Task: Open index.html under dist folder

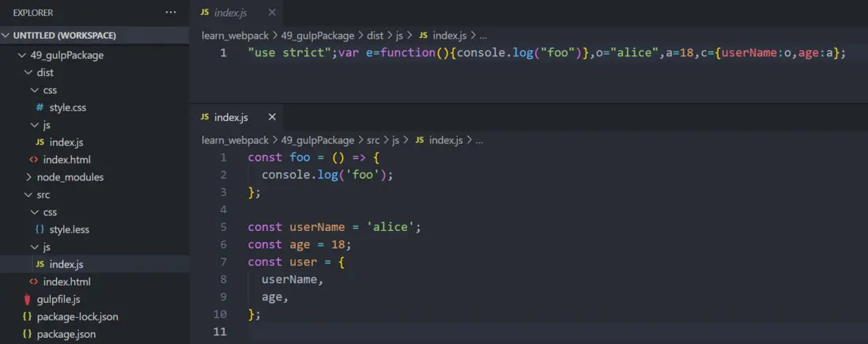Action: [x=66, y=160]
